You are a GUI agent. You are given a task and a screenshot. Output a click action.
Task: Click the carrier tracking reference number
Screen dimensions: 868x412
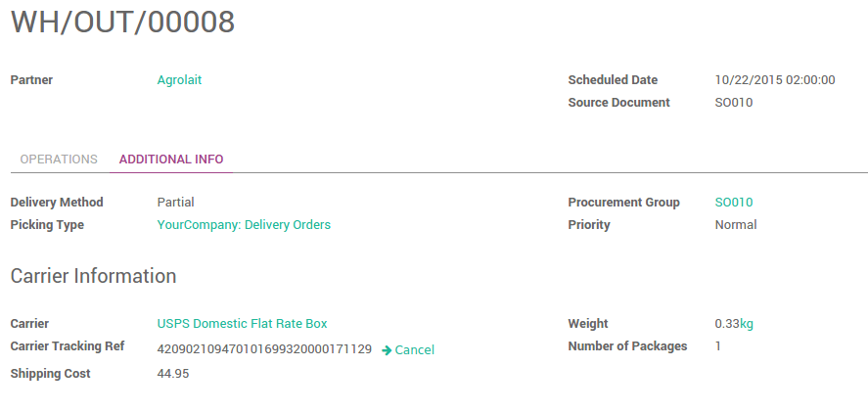pyautogui.click(x=264, y=349)
